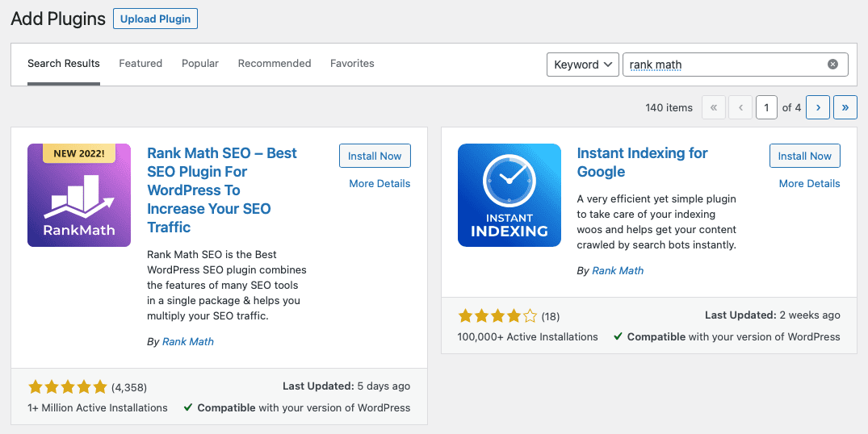This screenshot has height=434, width=868.
Task: Click the Instant Indexing plugin icon
Action: 509,195
